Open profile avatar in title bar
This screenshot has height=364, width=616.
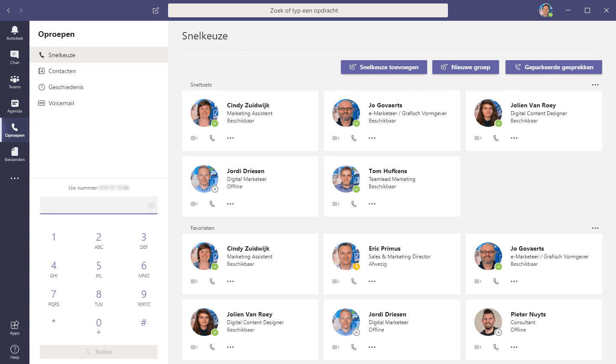(546, 10)
